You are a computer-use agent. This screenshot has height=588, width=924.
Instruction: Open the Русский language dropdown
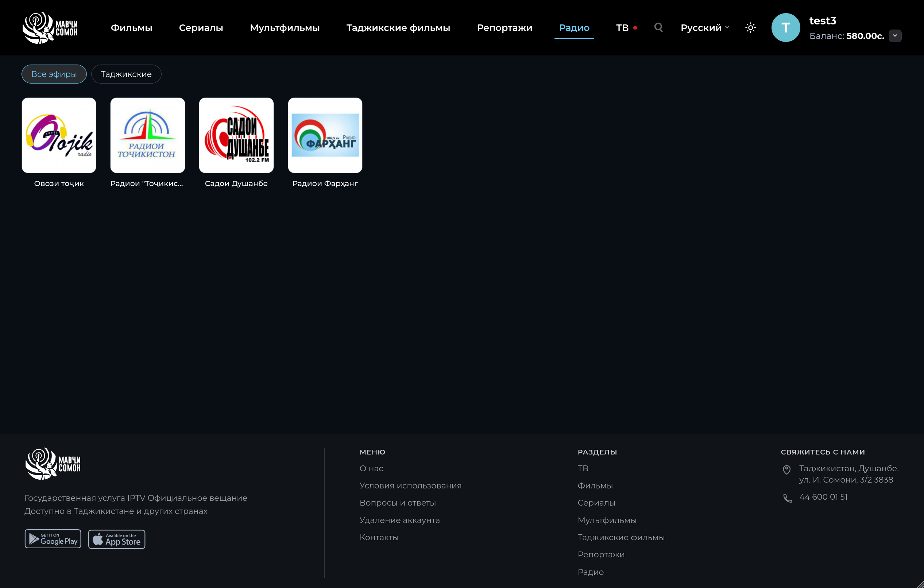point(705,28)
